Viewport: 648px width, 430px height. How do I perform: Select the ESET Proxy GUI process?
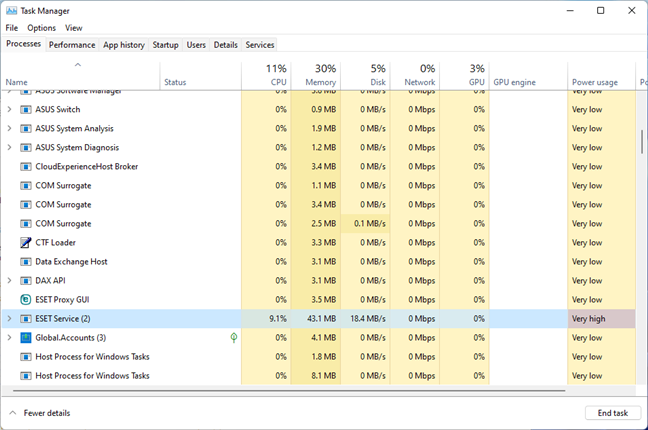[x=319, y=300]
